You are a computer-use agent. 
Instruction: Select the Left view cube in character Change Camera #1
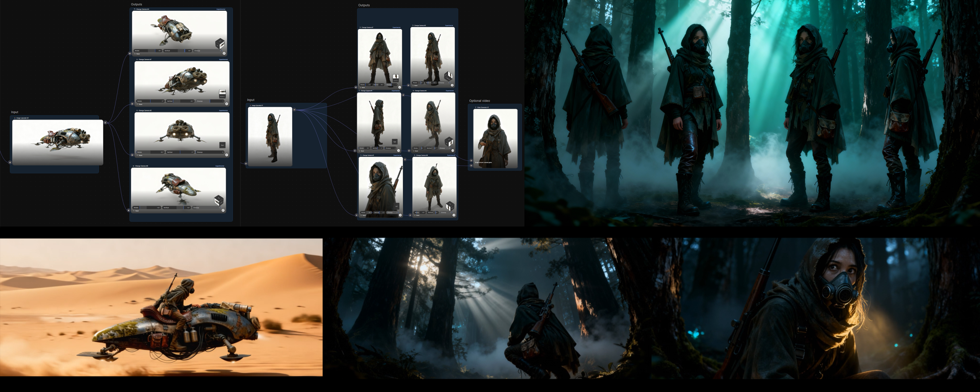(x=396, y=206)
